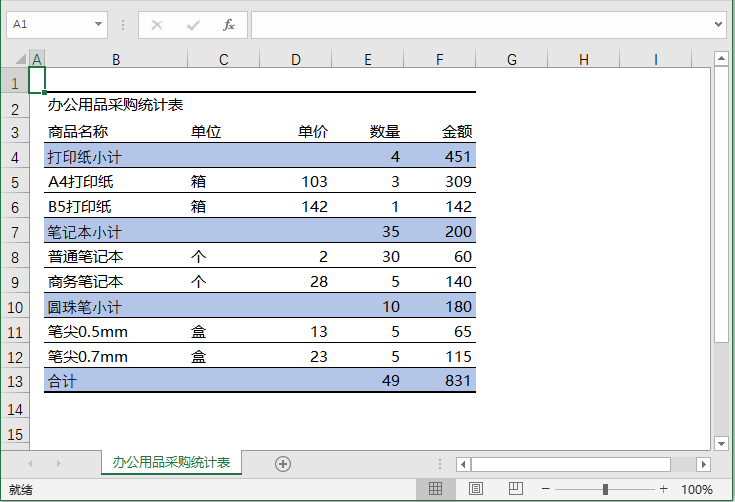Select column C header
The height and width of the screenshot is (502, 735).
[x=224, y=59]
